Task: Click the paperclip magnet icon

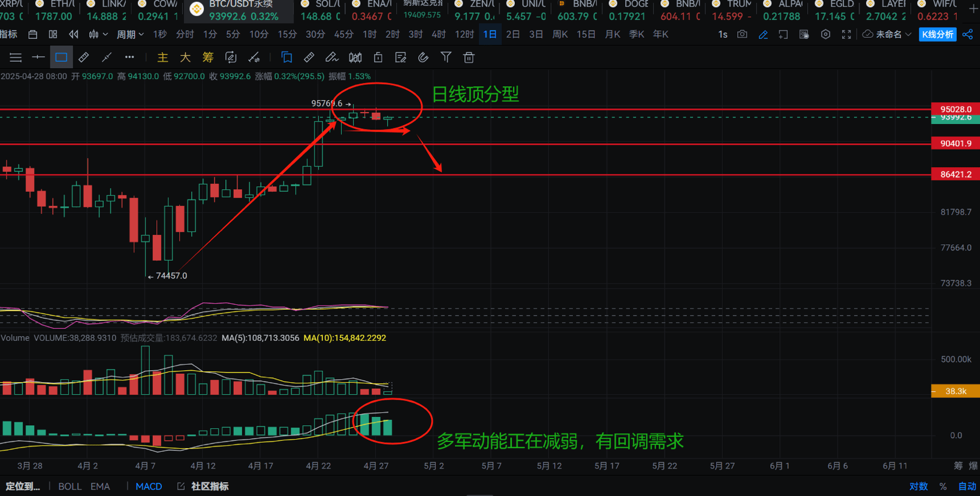Action: 423,58
